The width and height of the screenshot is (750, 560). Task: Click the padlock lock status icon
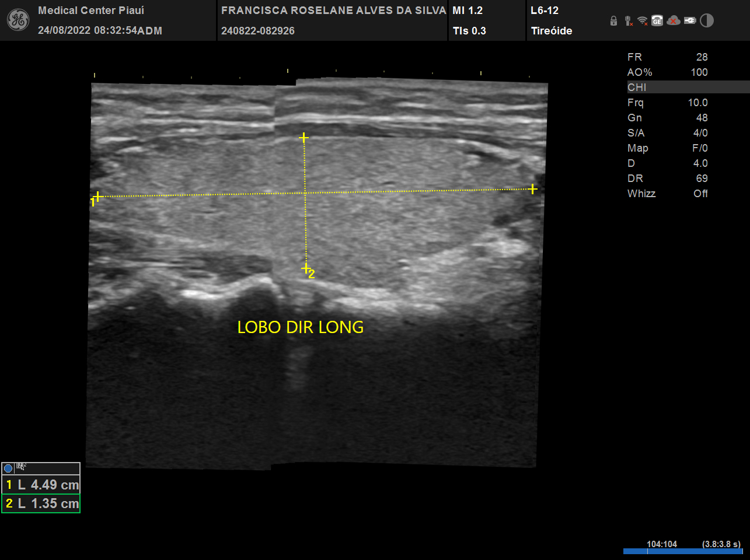613,21
